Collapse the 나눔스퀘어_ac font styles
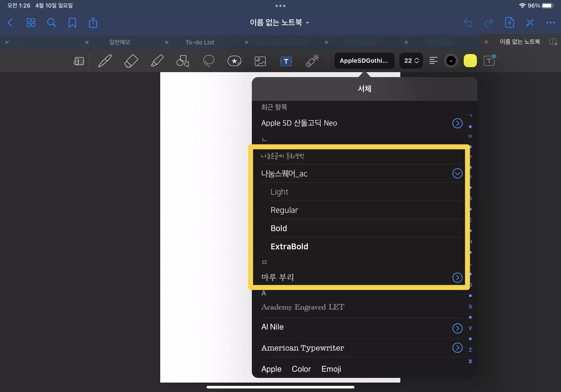This screenshot has height=392, width=561. tap(457, 173)
